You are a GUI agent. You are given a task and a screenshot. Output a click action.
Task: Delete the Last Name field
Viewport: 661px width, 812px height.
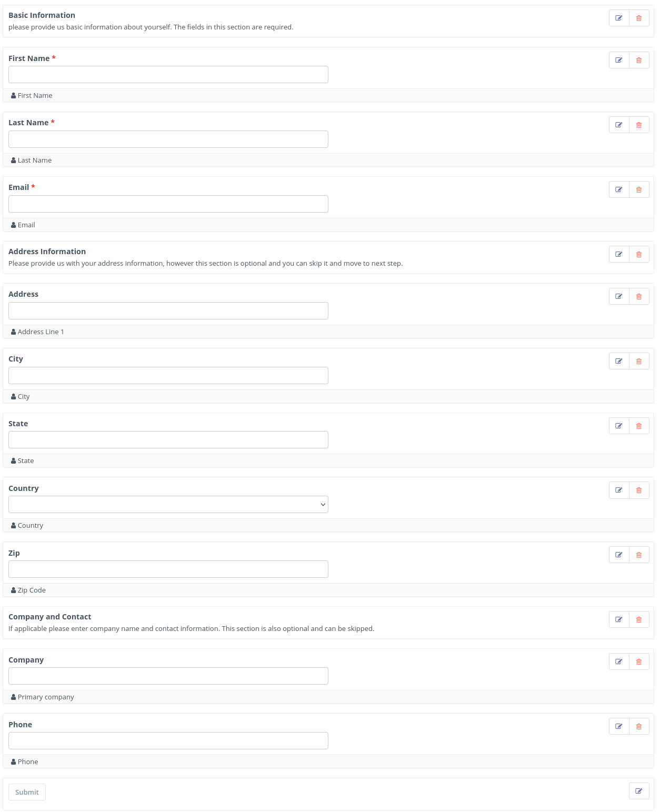[x=639, y=125]
